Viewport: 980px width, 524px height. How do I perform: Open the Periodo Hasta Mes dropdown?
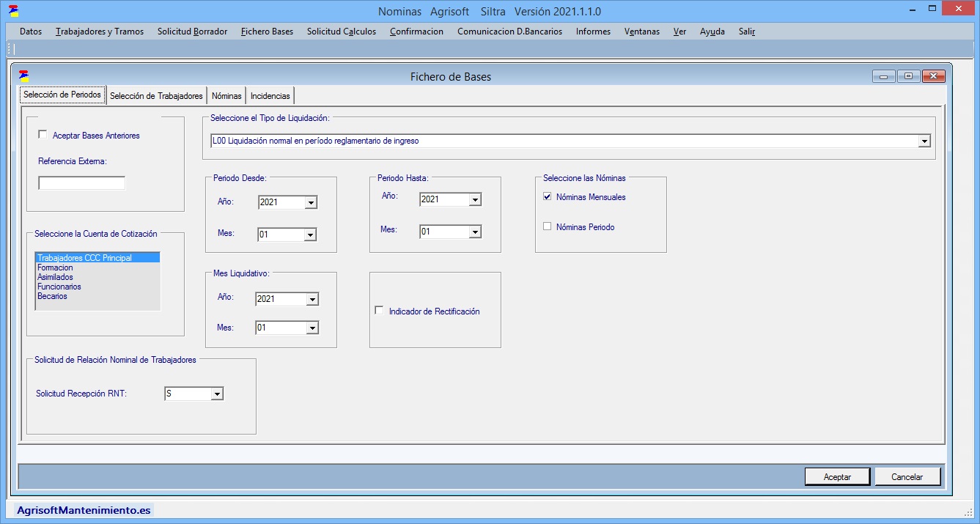pyautogui.click(x=475, y=232)
